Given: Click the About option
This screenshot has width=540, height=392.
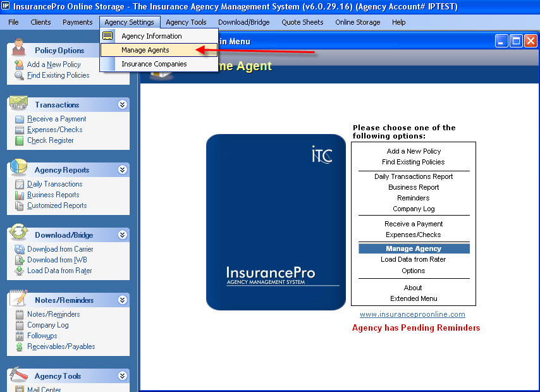Looking at the screenshot, I should point(413,288).
